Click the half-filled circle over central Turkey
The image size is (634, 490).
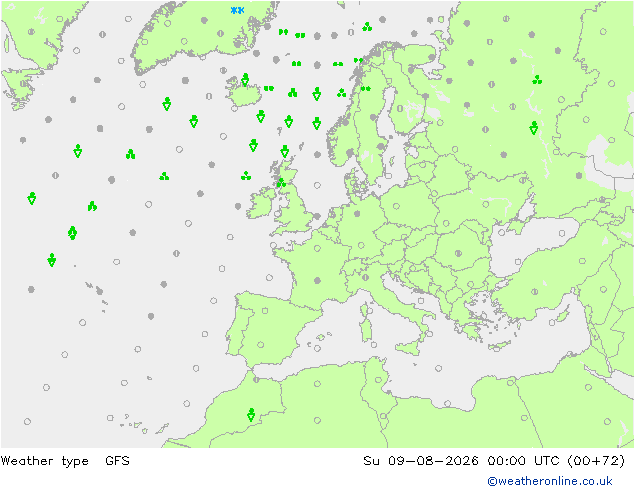coord(535,291)
